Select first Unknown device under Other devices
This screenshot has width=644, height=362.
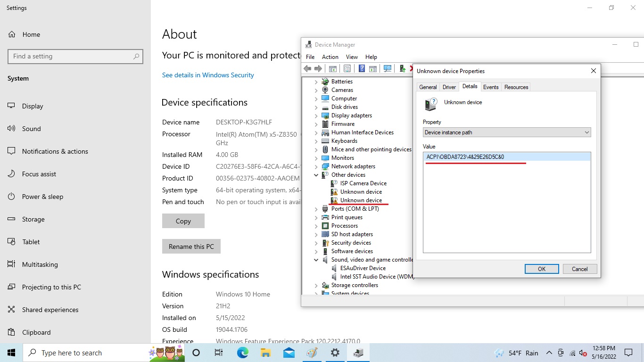pyautogui.click(x=361, y=192)
